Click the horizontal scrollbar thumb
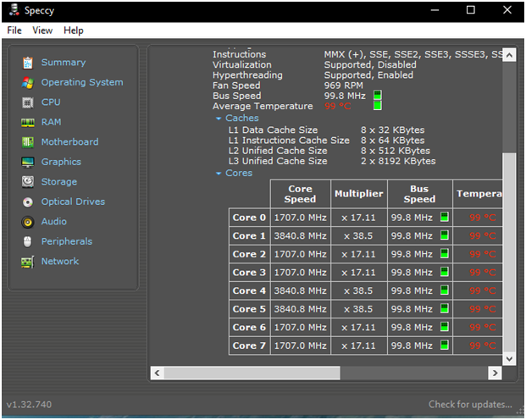526x420 pixels. coord(252,373)
